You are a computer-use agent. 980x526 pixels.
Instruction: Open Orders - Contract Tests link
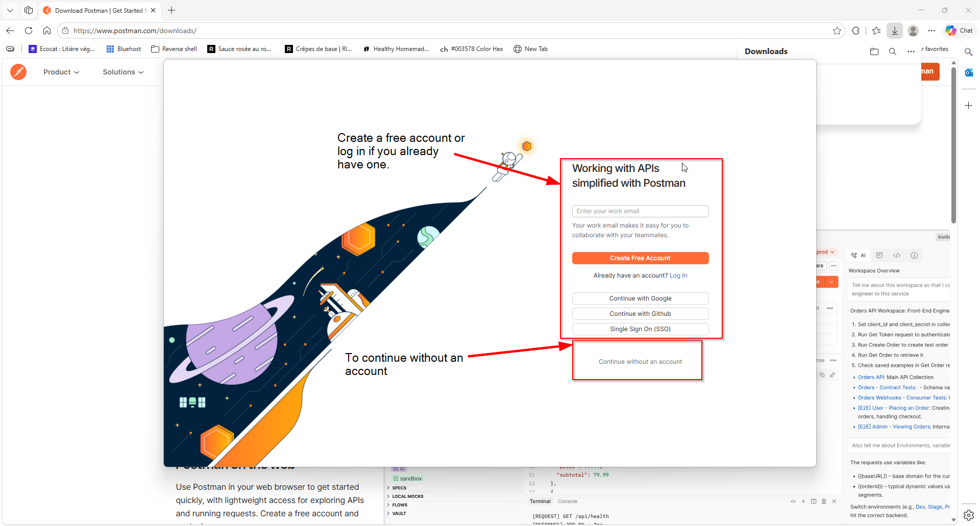[x=887, y=388]
